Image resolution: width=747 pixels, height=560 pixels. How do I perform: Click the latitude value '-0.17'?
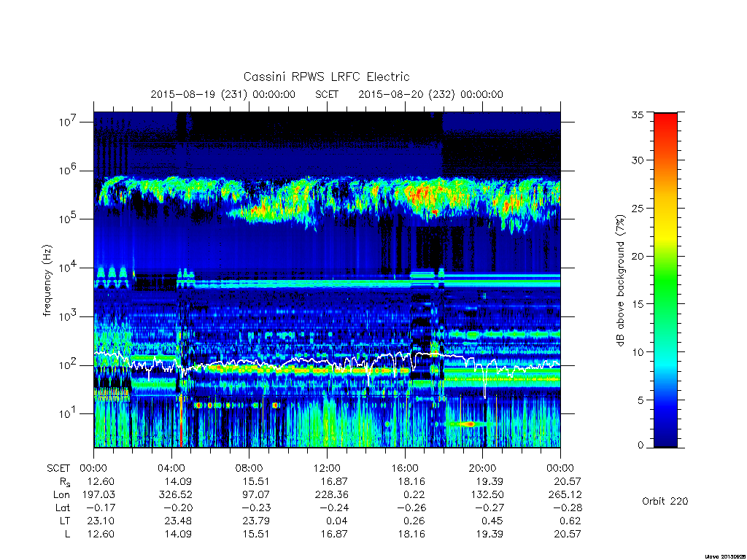coord(101,508)
